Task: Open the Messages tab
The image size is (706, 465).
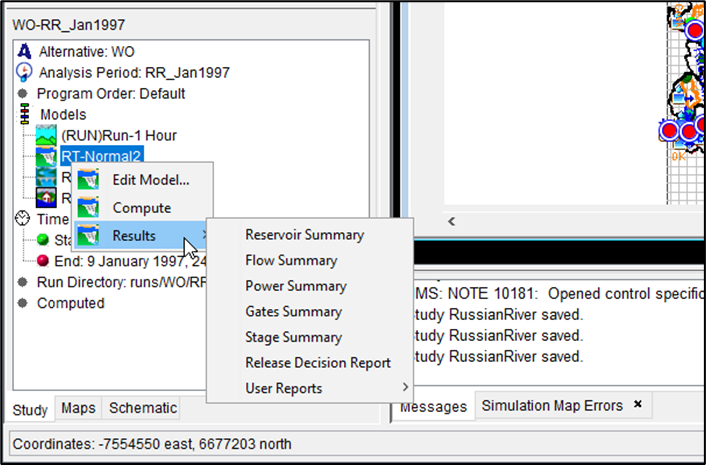Action: (432, 406)
